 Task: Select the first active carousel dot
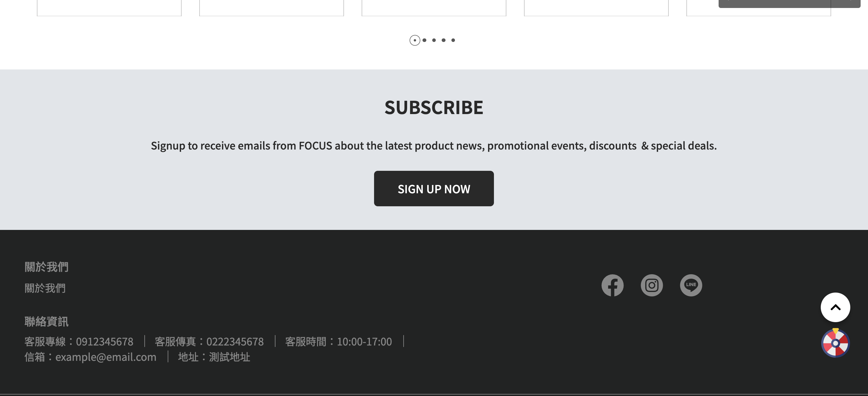click(x=415, y=40)
